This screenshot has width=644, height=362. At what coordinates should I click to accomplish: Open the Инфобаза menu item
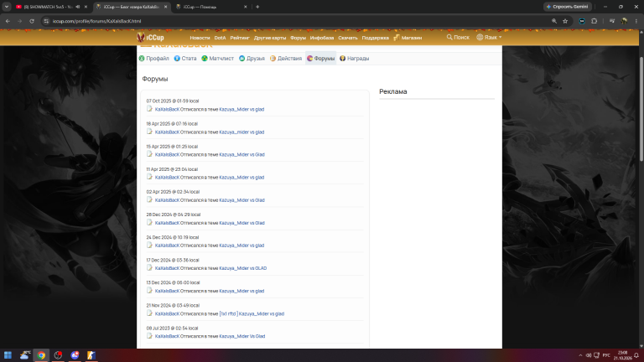coord(322,38)
